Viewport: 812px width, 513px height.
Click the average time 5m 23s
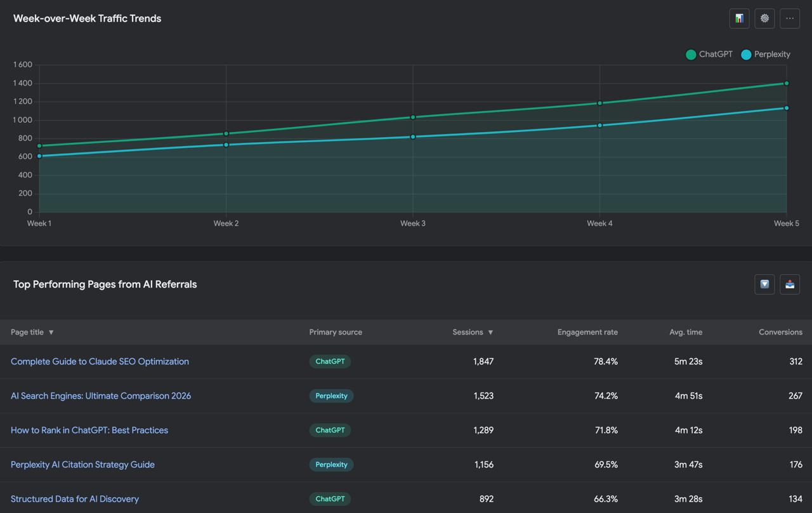pyautogui.click(x=688, y=361)
